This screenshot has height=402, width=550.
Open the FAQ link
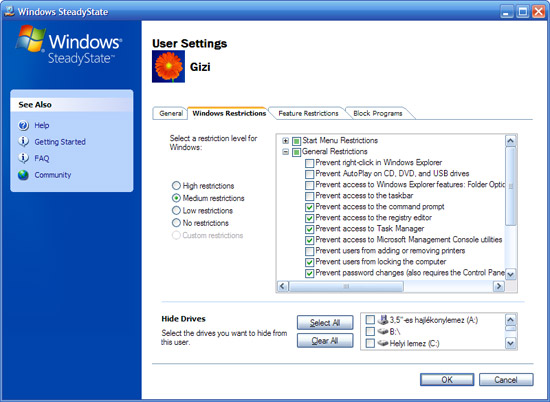tap(42, 158)
